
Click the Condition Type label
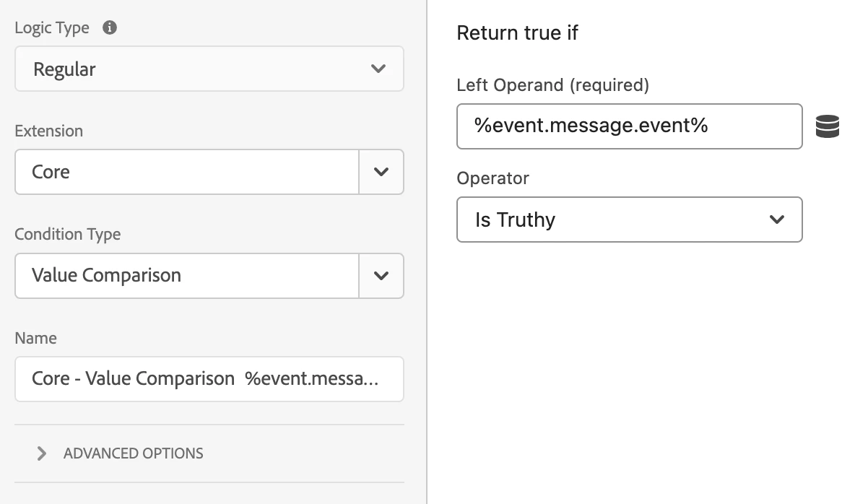click(x=68, y=234)
